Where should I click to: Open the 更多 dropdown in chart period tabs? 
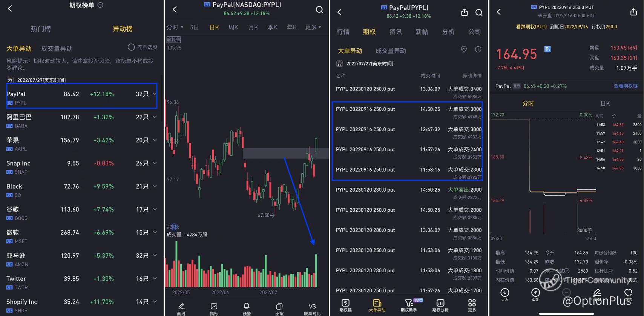[313, 27]
